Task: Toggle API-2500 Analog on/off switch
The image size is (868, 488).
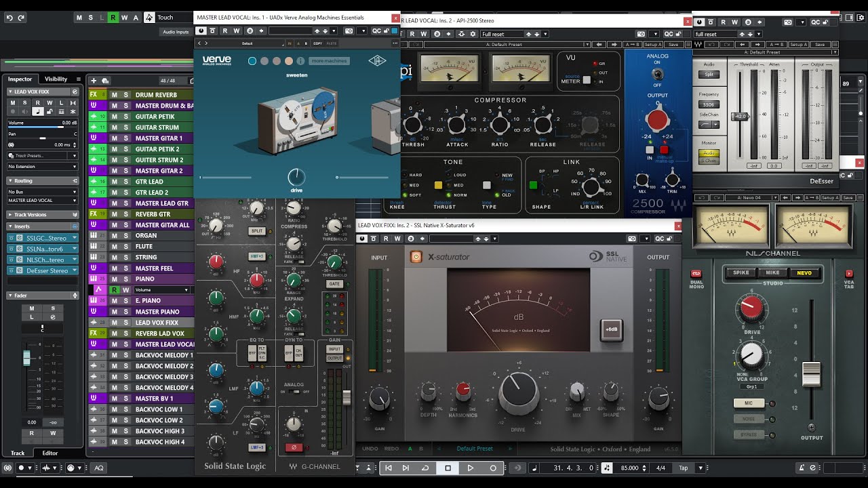Action: [x=656, y=75]
